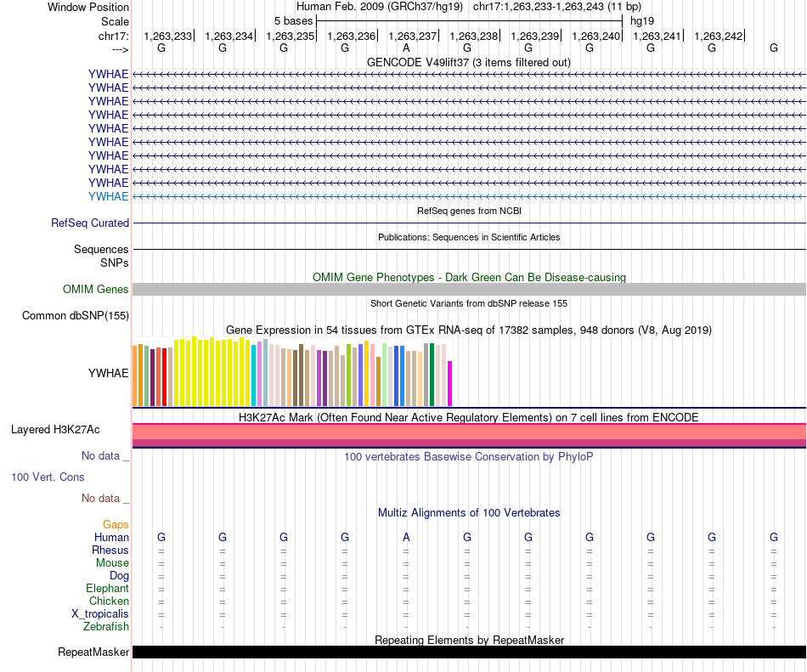This screenshot has height=672, width=807.
Task: Click 'RefSeq genes from NCBI' title
Action: [470, 211]
